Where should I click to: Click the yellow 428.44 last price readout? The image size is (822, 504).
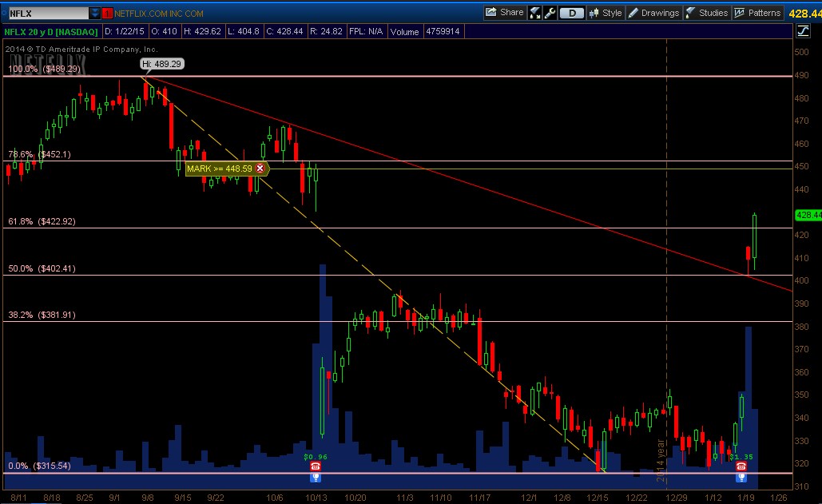(804, 14)
